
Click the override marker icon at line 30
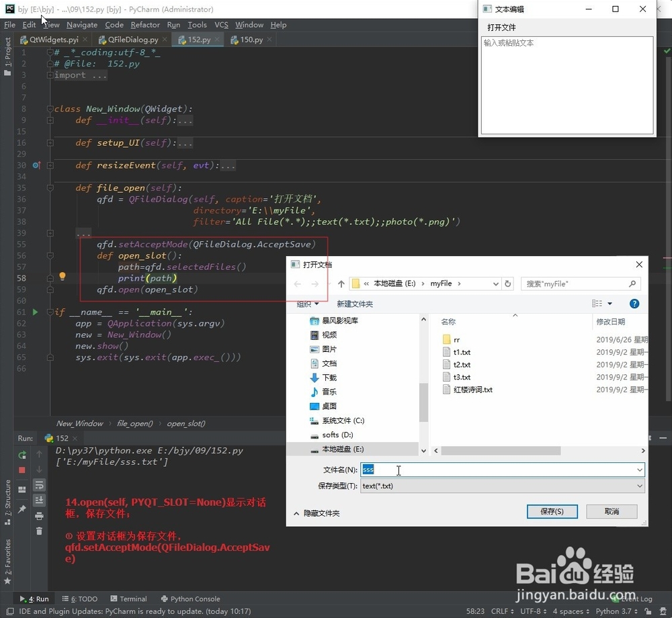(x=36, y=165)
